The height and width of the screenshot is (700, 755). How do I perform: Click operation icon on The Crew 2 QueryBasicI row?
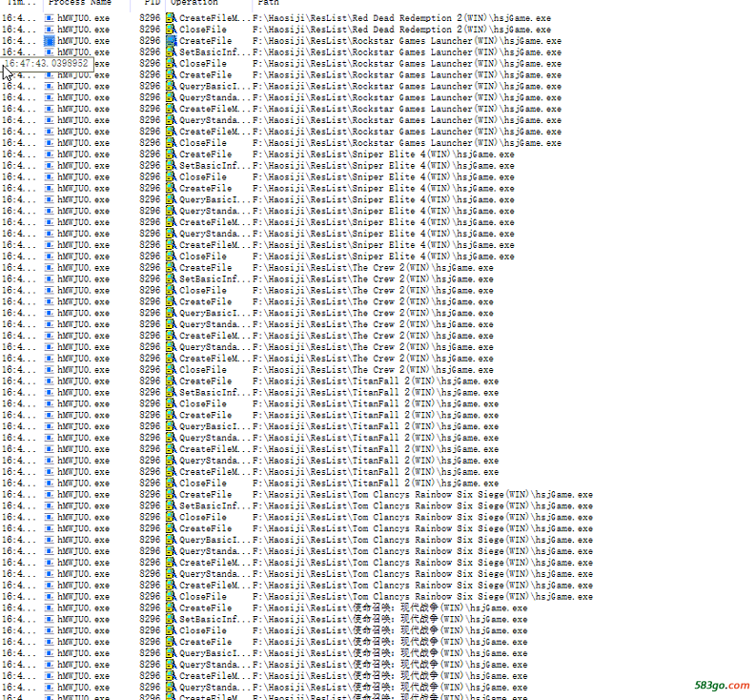pyautogui.click(x=171, y=313)
